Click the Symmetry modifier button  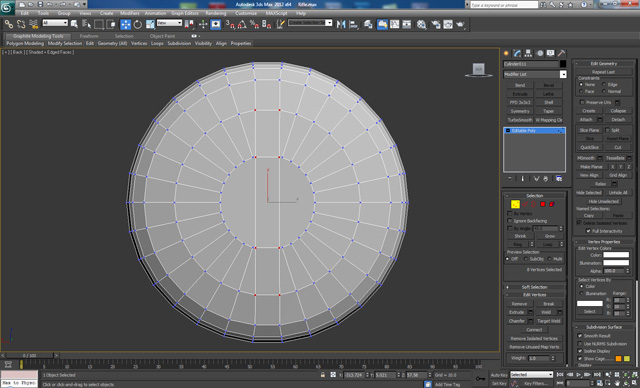pyautogui.click(x=520, y=111)
